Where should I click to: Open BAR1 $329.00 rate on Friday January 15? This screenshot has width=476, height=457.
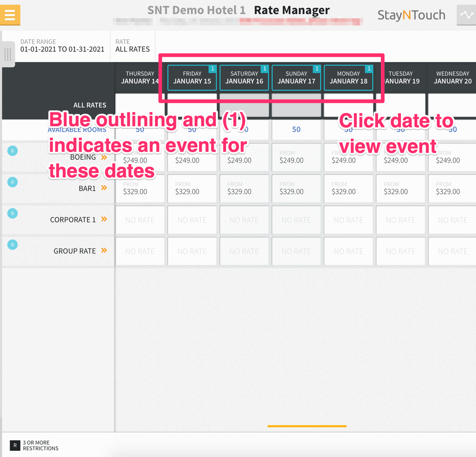click(192, 188)
